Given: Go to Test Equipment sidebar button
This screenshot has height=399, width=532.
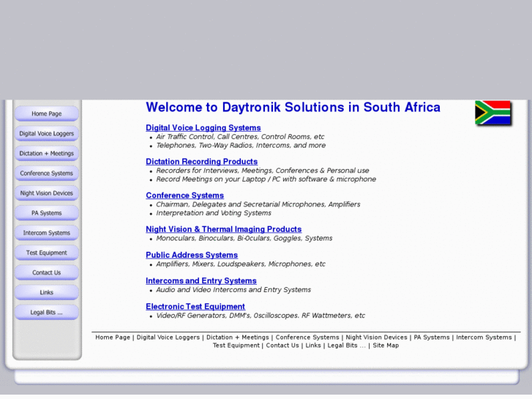Looking at the screenshot, I should tap(47, 253).
